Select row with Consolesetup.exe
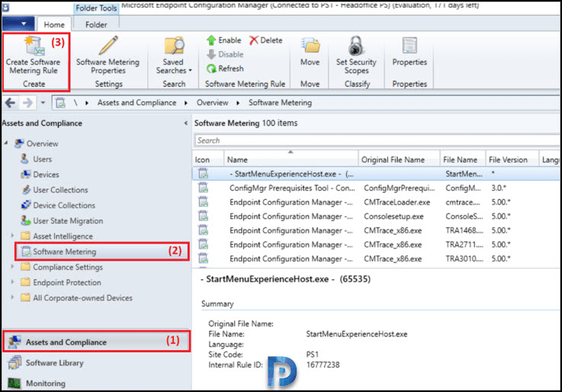 (x=376, y=217)
